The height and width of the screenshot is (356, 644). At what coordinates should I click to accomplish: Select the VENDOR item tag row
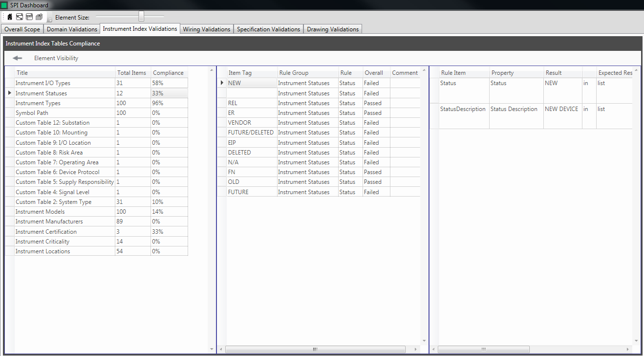click(x=239, y=123)
